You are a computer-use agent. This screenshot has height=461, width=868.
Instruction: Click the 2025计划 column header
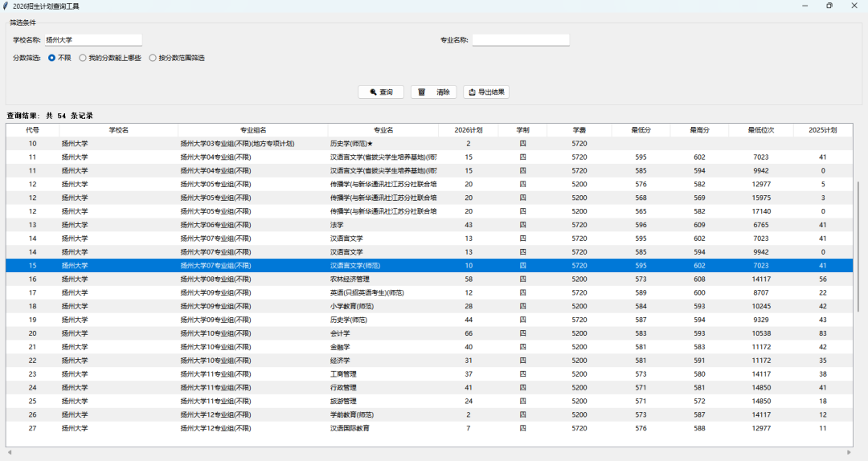823,130
